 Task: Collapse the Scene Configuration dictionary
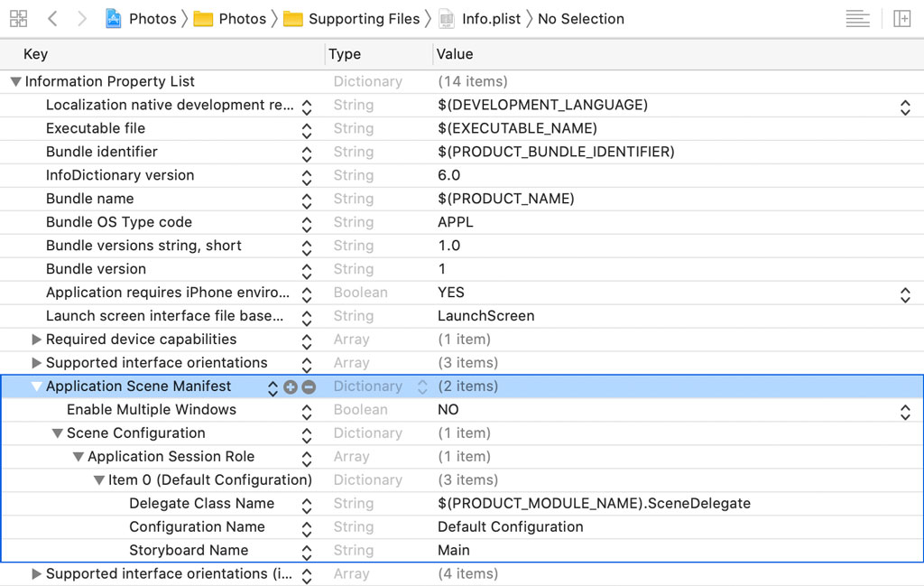57,433
